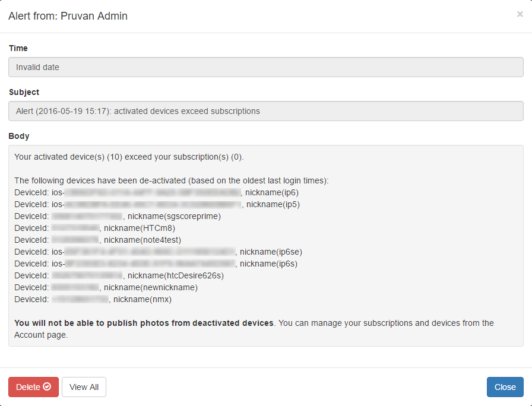Click the Time field showing Invalid date
This screenshot has width=532, height=406.
265,67
